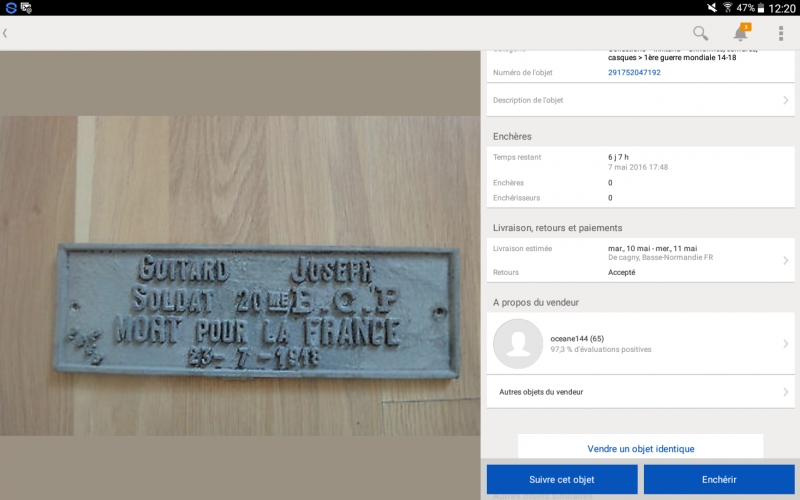Tap category text '1ère guerre mondiale 14-18'

click(x=690, y=58)
